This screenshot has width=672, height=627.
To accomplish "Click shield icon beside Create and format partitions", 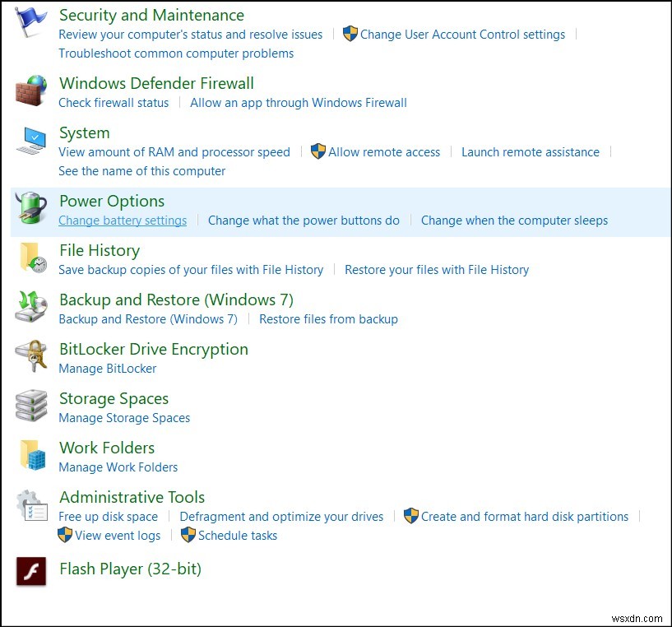I will coord(411,515).
